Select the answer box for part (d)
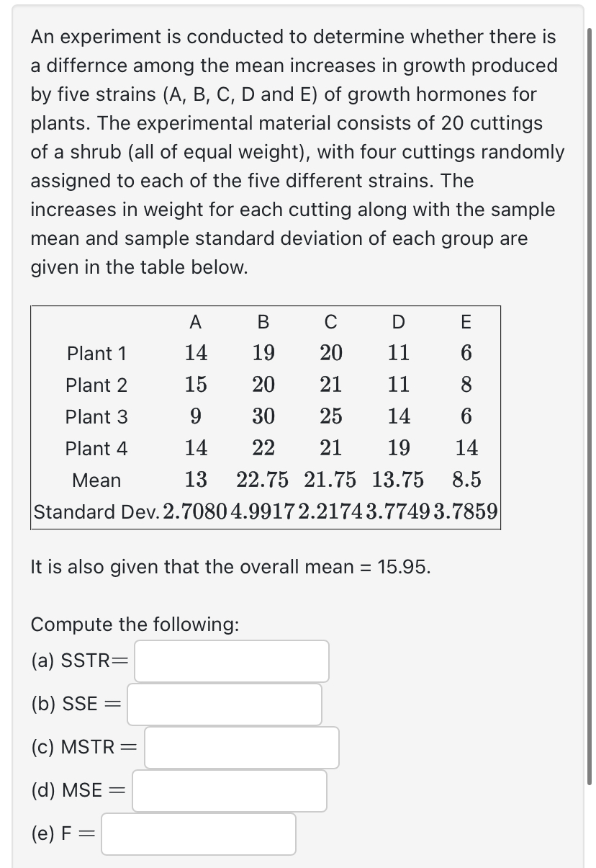 [229, 790]
